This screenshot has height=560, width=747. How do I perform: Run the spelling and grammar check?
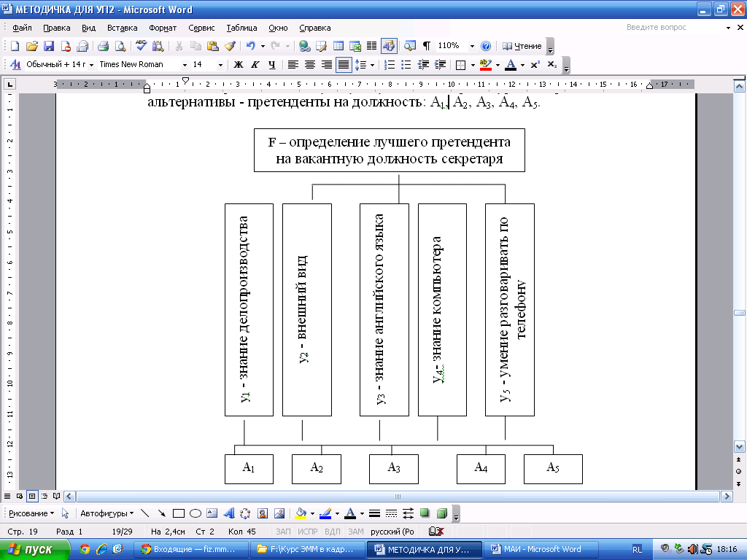tap(141, 46)
